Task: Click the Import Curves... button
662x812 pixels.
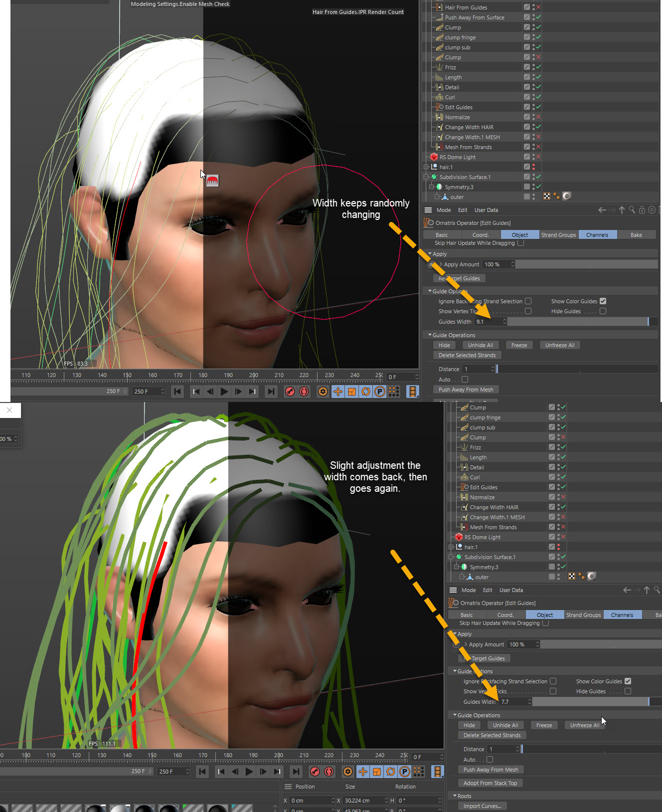Action: (482, 806)
